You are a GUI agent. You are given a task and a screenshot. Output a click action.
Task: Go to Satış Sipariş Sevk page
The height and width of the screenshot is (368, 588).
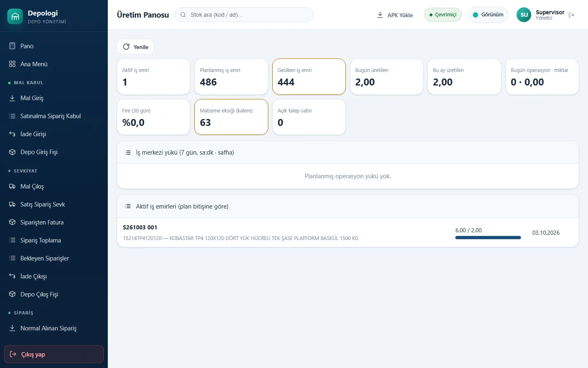[54, 204]
